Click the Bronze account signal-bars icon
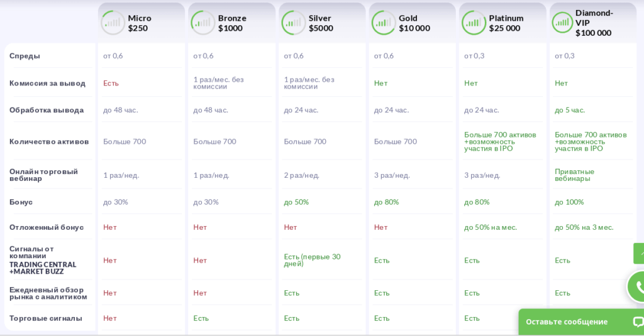Viewport: 644px width, 336px height. 203,23
